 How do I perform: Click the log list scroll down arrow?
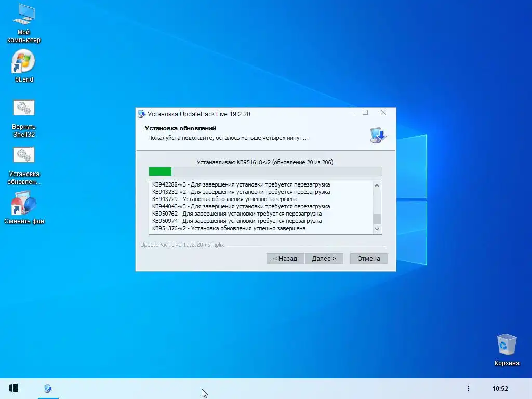(x=377, y=229)
